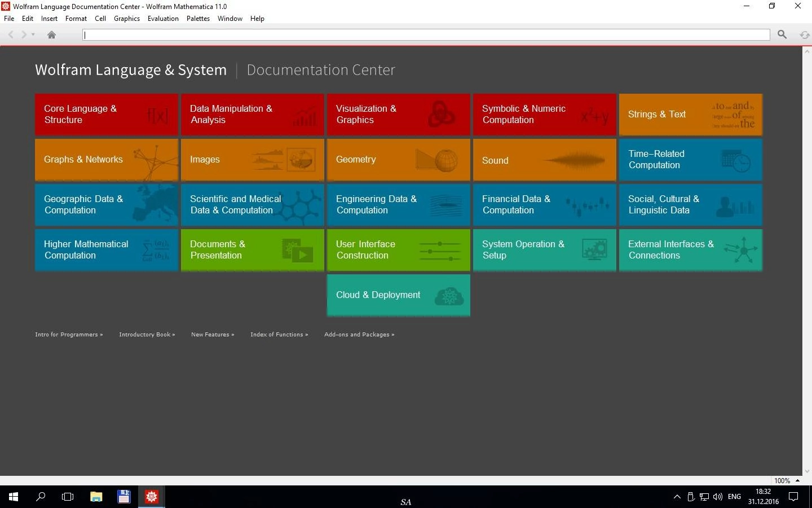Viewport: 812px width, 508px height.
Task: Open Core Language & Structure tile
Action: point(107,115)
